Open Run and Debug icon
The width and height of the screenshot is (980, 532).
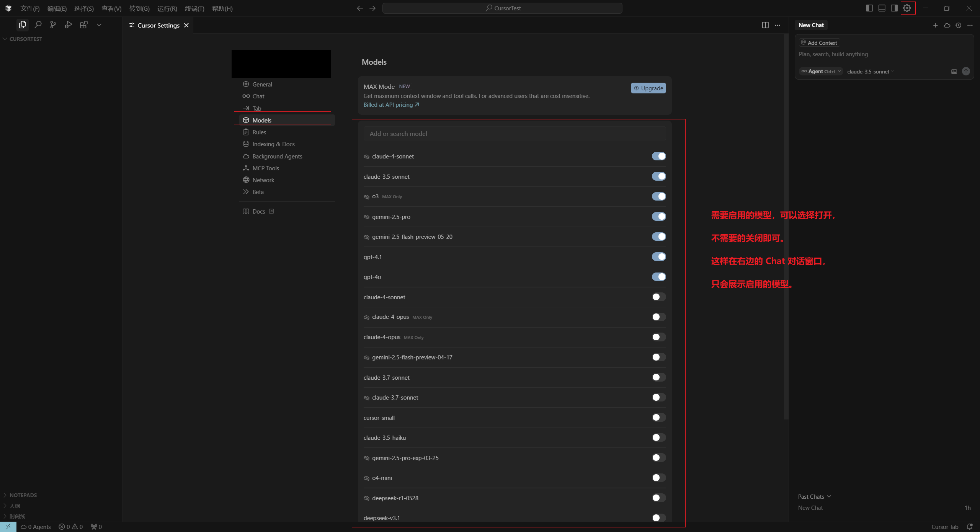tap(68, 25)
